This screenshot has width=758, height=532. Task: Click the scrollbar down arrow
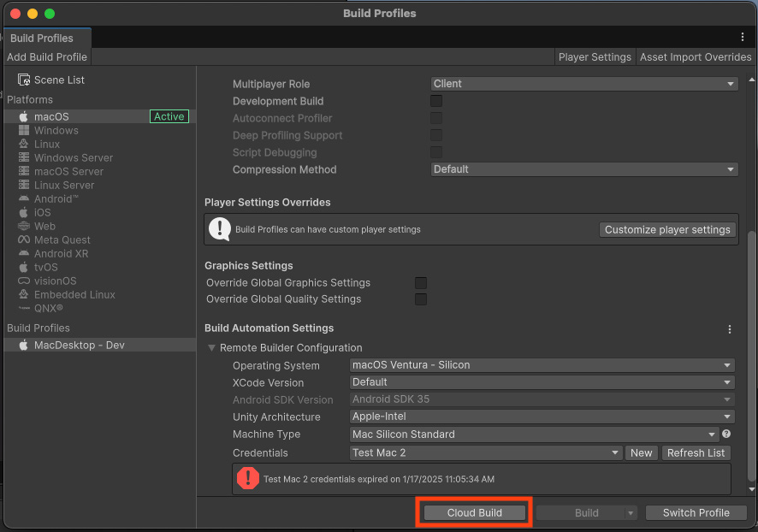click(751, 489)
